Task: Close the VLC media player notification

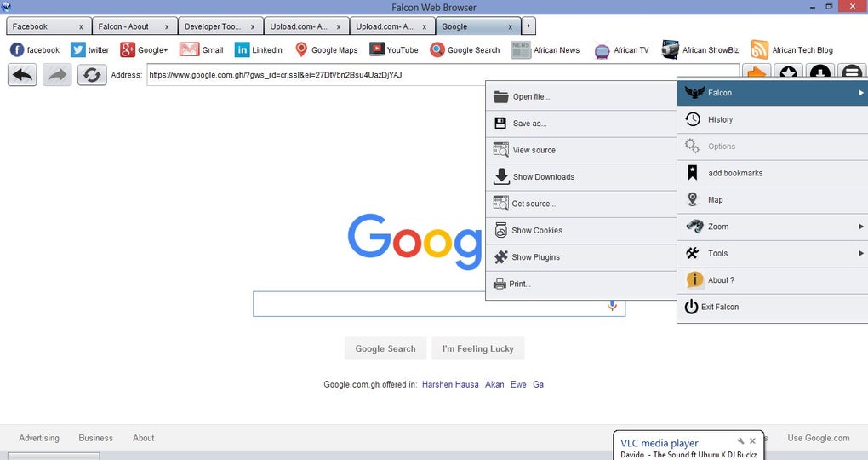Action: (x=752, y=441)
